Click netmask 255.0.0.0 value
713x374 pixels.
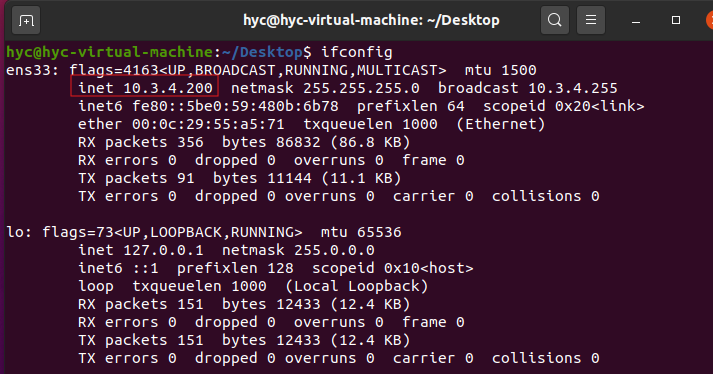tap(298, 250)
